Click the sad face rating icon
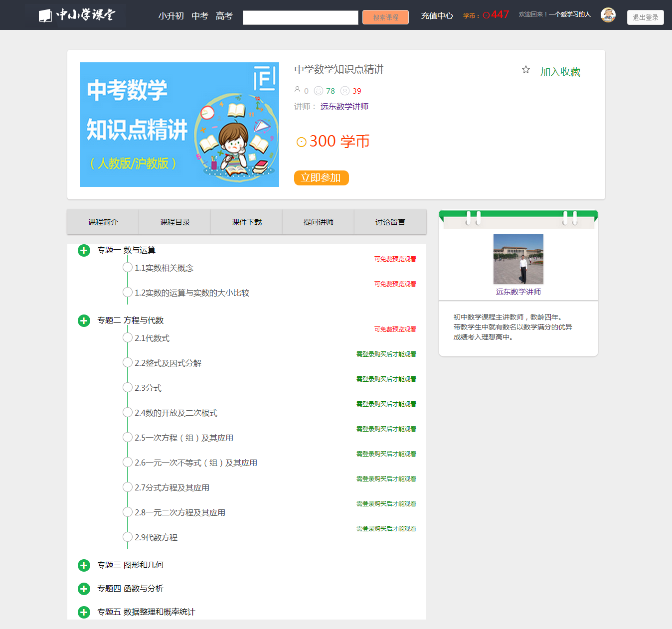 (345, 91)
